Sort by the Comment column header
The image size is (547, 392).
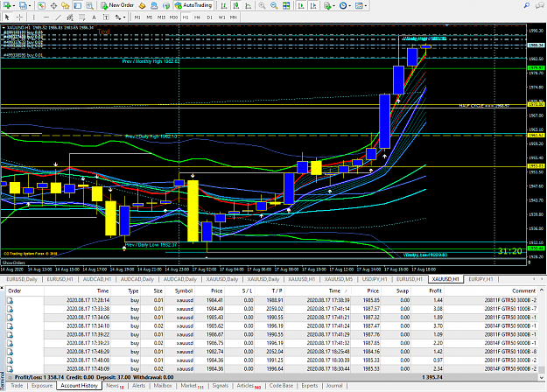tap(523, 290)
